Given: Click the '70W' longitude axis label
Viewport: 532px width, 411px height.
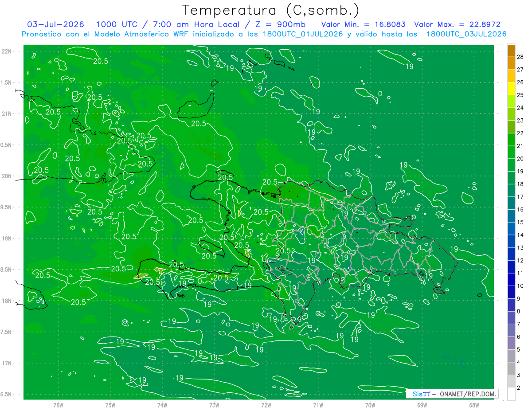Looking at the screenshot, I should 370,405.
